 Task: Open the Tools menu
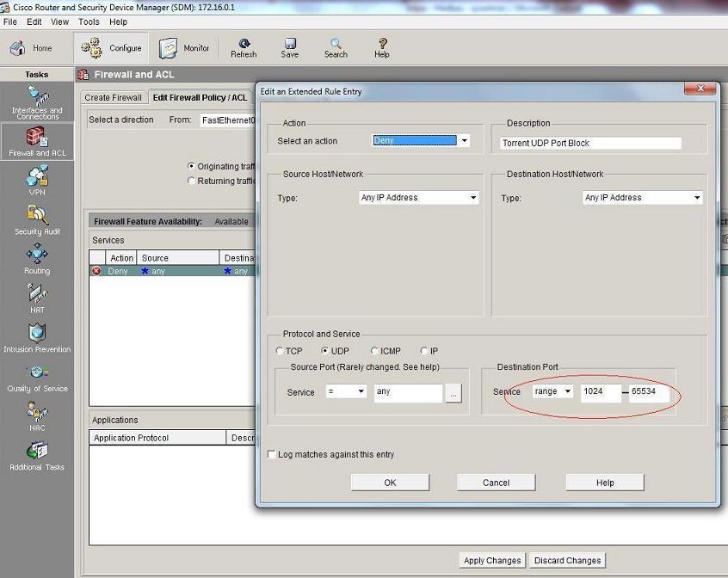pyautogui.click(x=89, y=22)
